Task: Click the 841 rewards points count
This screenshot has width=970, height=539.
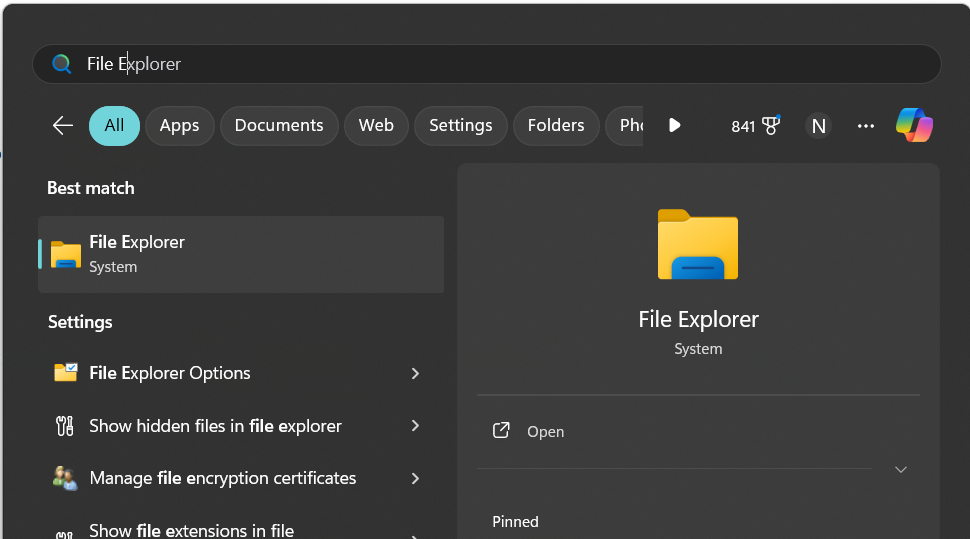Action: 743,127
